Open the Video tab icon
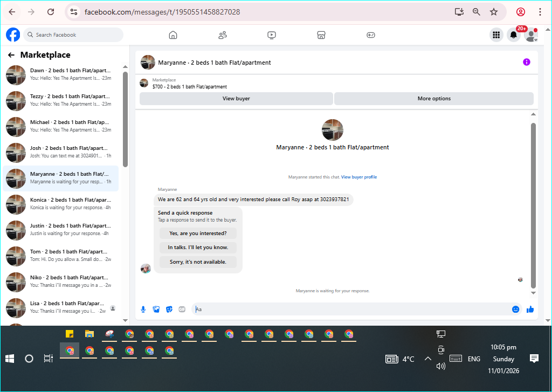 272,35
